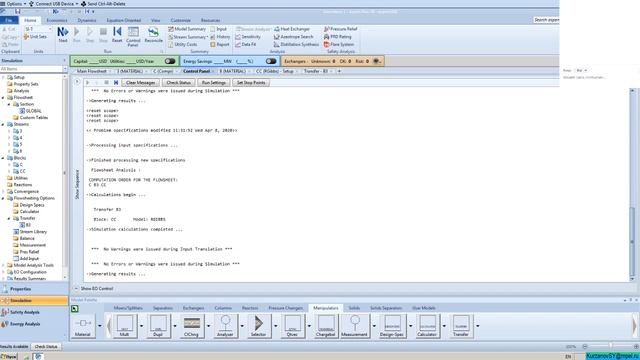
Task: Select the Analyzer block in the palette
Action: tap(225, 326)
